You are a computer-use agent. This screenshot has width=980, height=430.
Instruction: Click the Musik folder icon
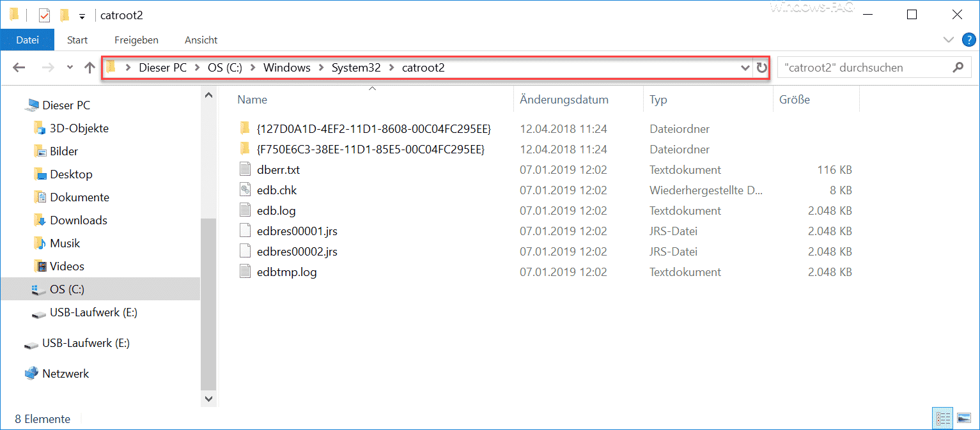tap(40, 243)
